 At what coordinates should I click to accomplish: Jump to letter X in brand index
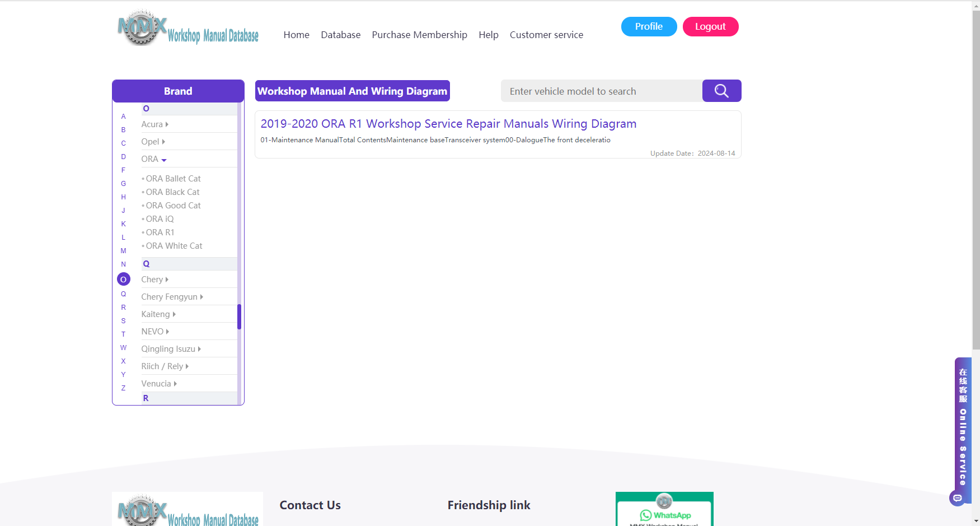tap(124, 361)
